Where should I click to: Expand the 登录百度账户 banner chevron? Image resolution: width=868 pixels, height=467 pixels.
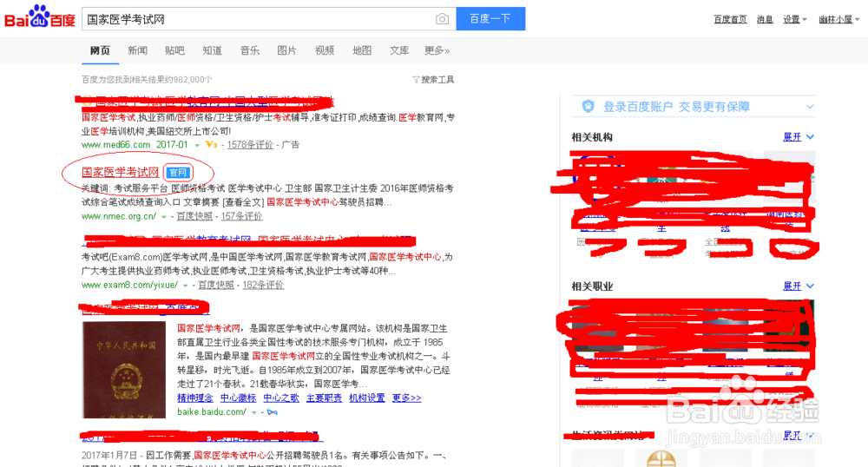point(810,107)
